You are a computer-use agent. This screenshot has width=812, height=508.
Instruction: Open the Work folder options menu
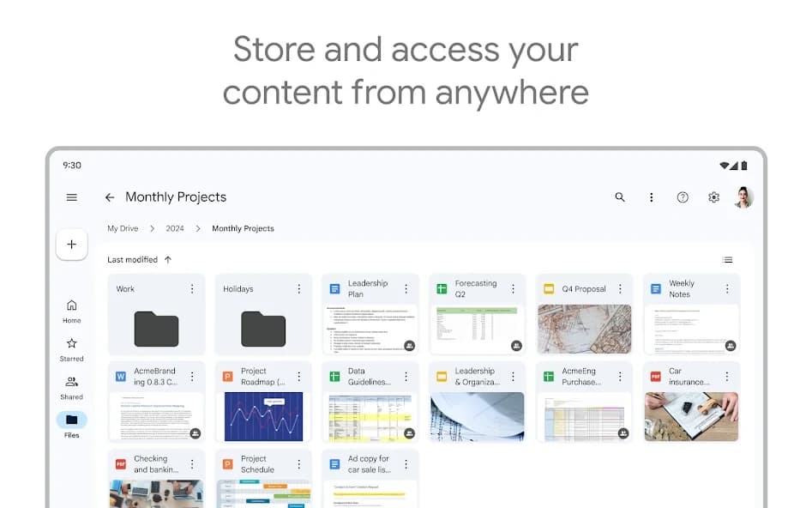[191, 288]
